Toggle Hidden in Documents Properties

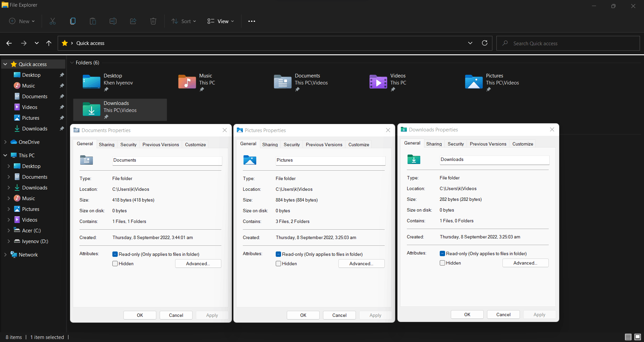(115, 264)
